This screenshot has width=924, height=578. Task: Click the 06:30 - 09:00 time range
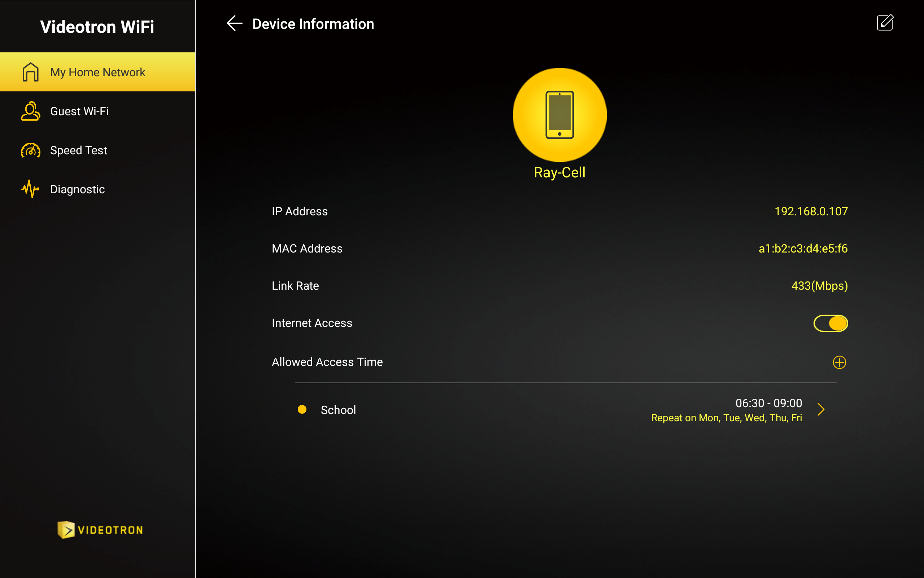768,403
